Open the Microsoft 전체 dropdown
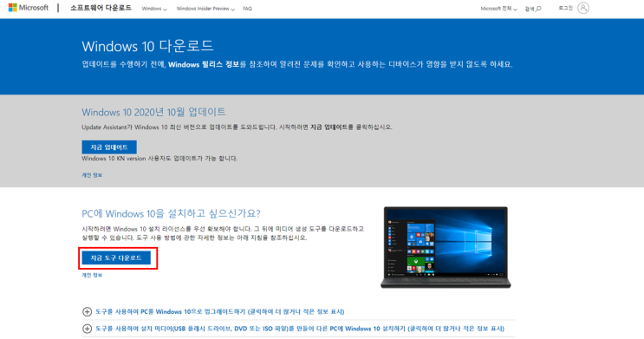This screenshot has height=339, width=644. [498, 9]
